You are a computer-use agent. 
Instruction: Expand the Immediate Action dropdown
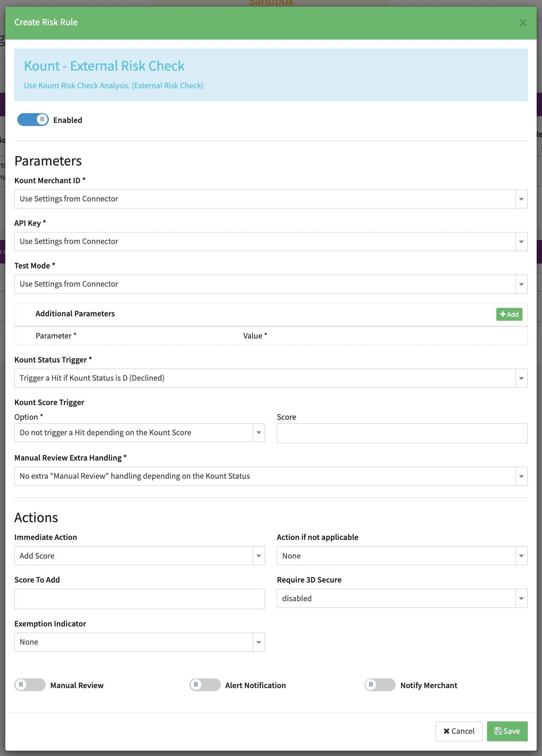click(x=139, y=555)
